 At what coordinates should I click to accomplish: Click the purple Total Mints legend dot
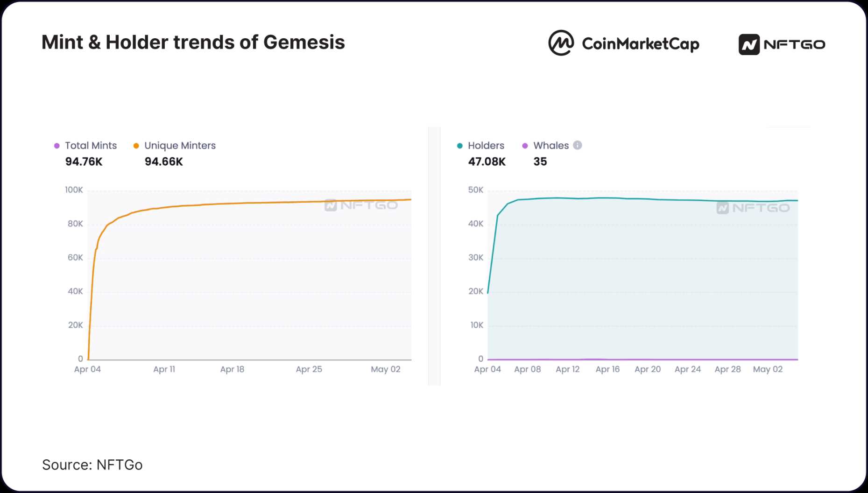click(x=57, y=146)
